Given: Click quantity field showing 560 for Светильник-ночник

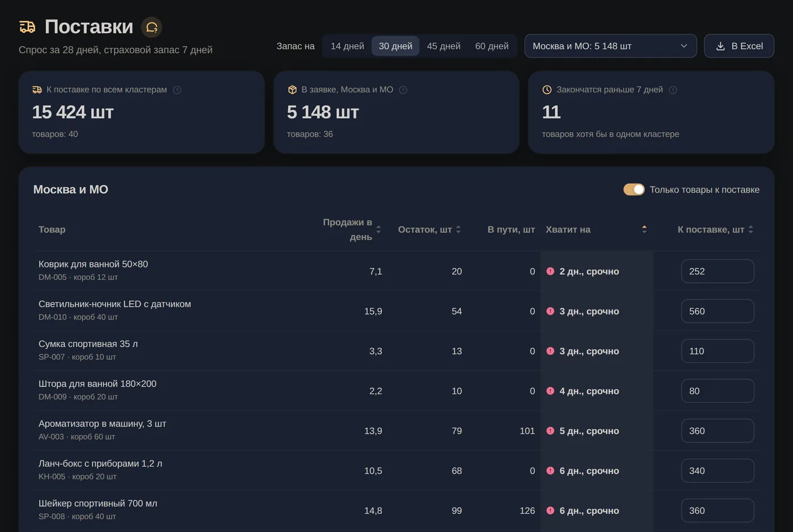Looking at the screenshot, I should [x=718, y=311].
